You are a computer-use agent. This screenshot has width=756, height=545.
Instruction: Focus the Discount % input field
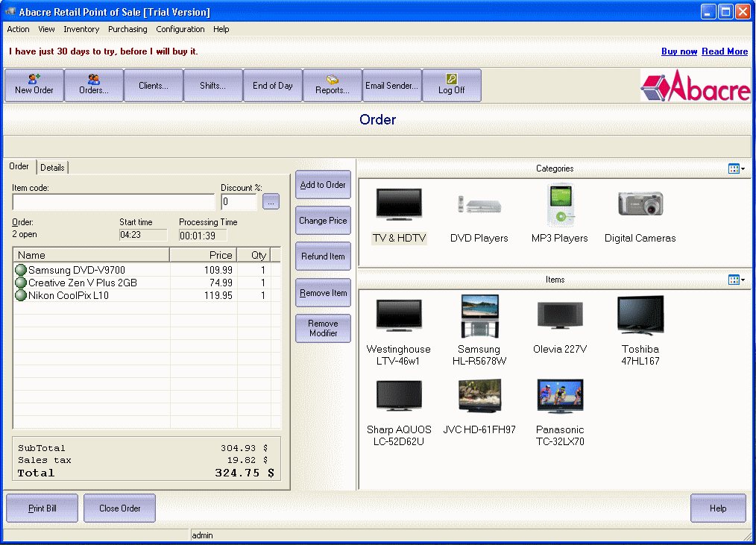click(x=239, y=202)
